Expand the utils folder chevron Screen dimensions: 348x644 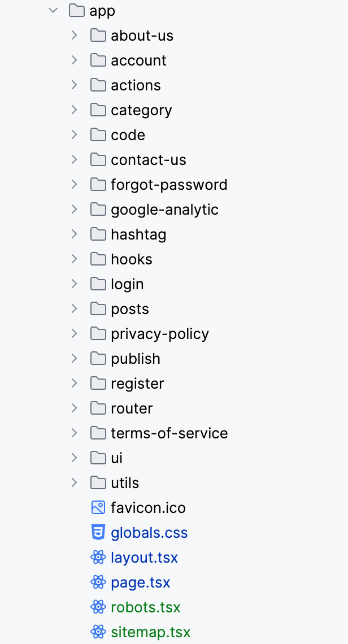(75, 483)
